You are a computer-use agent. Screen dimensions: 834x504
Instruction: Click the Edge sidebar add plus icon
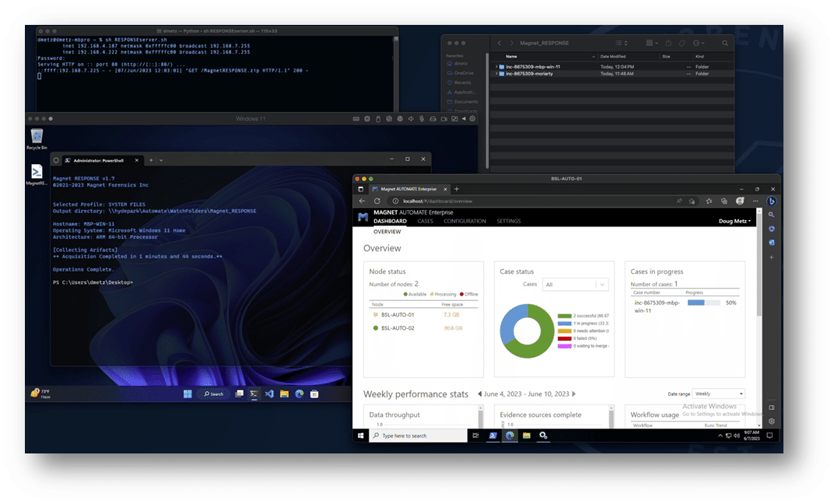(771, 257)
